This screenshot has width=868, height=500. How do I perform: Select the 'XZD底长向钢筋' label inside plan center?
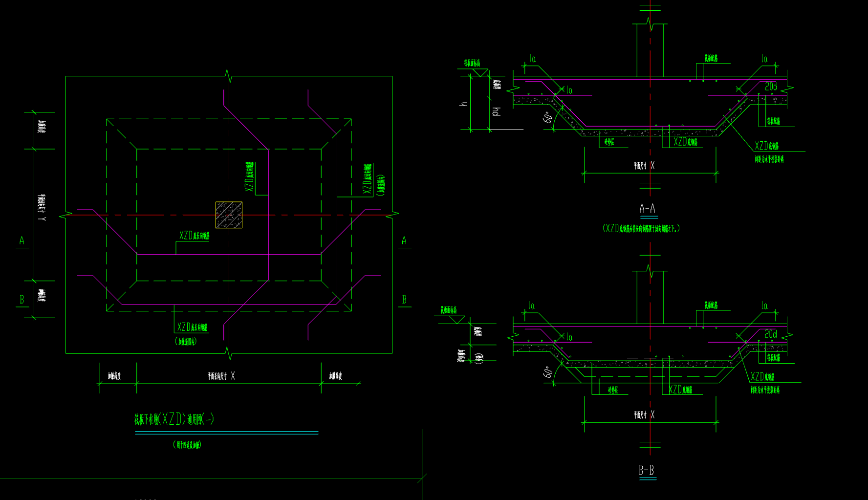click(194, 236)
